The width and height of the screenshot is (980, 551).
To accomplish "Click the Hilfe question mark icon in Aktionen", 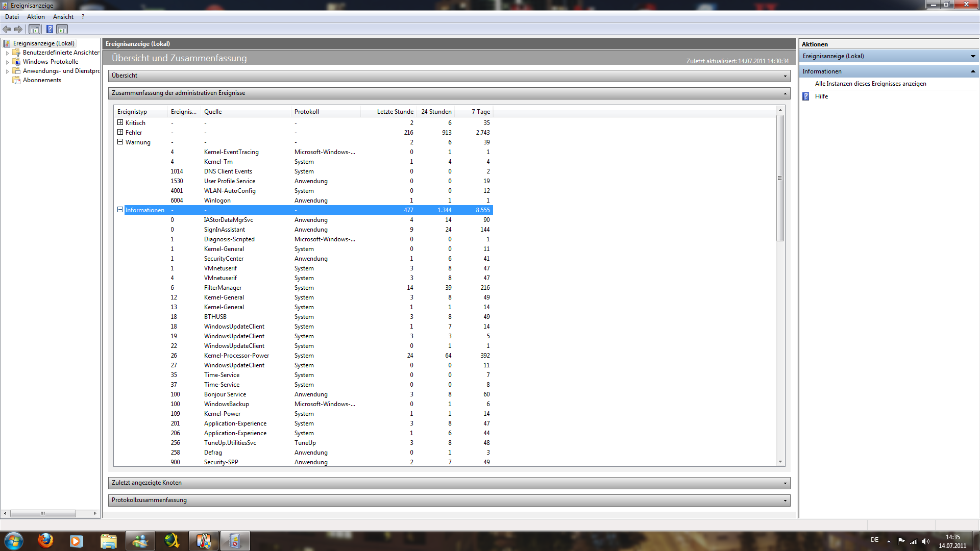I will tap(806, 96).
